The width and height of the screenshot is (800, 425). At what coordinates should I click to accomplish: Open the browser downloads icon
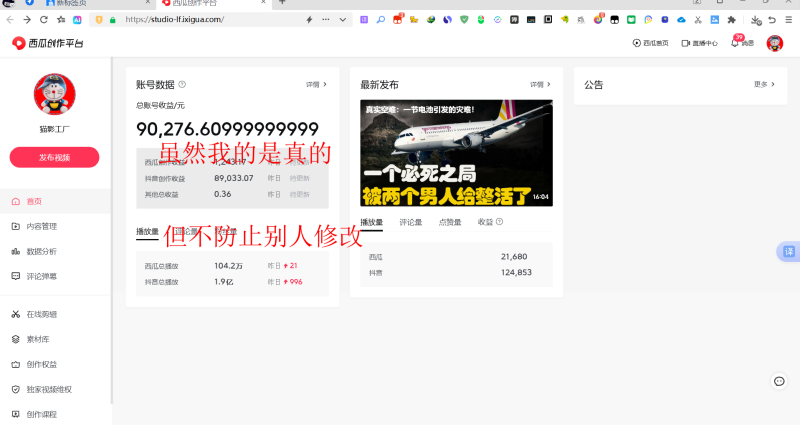pyautogui.click(x=756, y=19)
